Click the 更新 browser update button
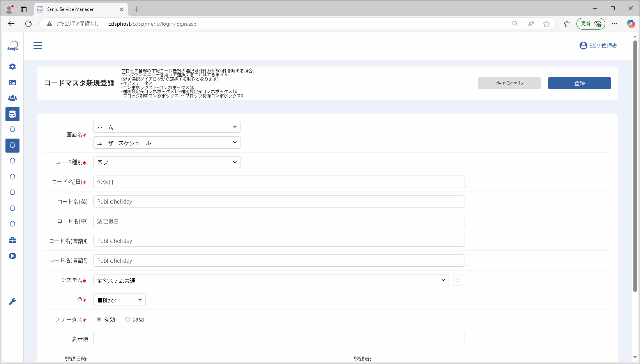 click(x=591, y=24)
